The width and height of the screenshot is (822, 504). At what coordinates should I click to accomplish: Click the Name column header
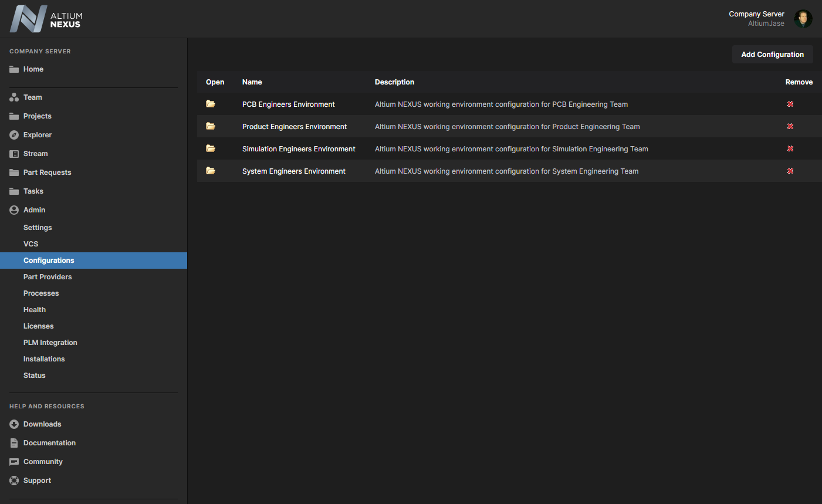[x=252, y=82]
